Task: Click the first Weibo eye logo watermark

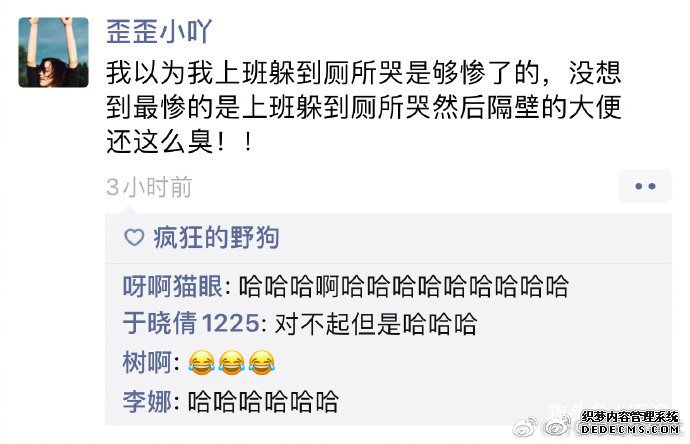Action: pyautogui.click(x=525, y=426)
